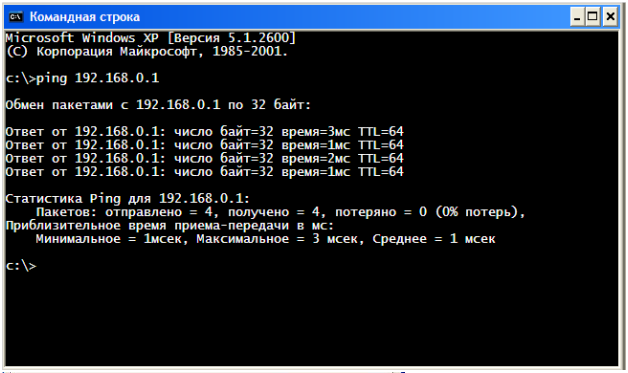Click the Пакетов отправлено statistics line
Image resolution: width=628 pixels, height=373 pixels.
click(280, 212)
